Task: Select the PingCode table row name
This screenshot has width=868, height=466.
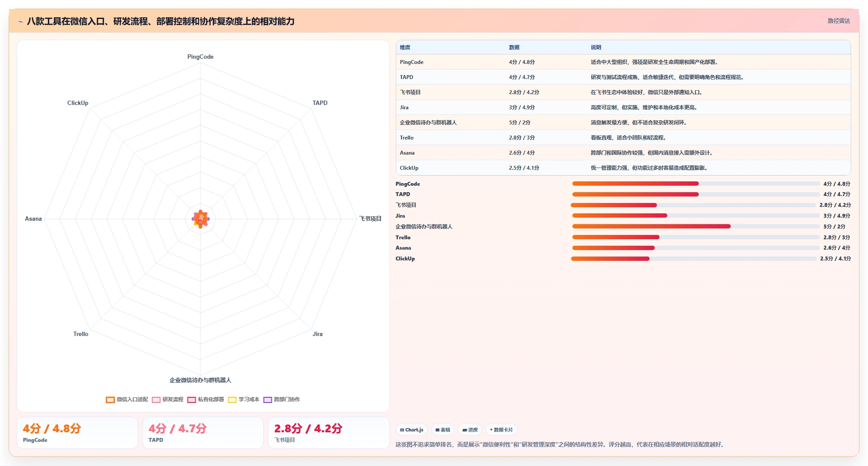Action: [x=411, y=62]
